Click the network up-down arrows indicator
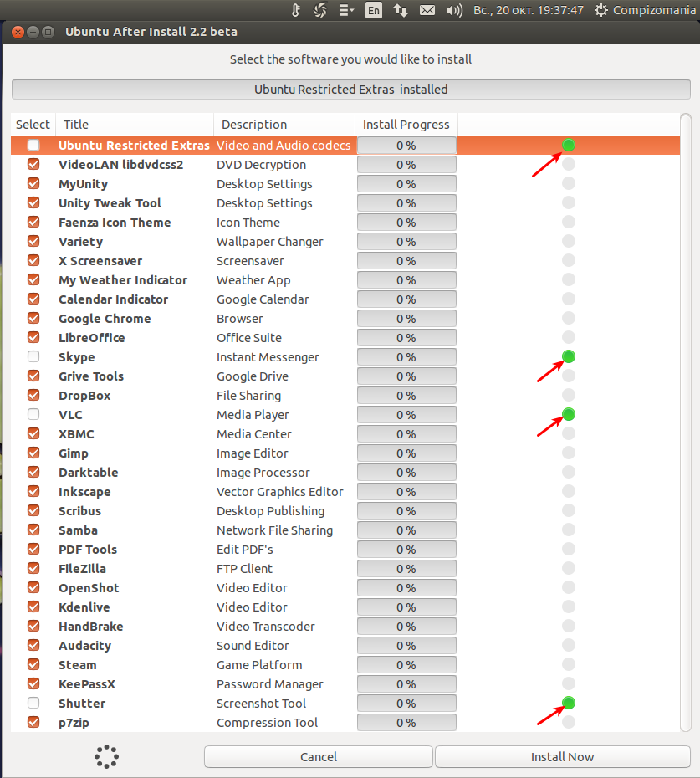700x778 pixels. point(401,10)
